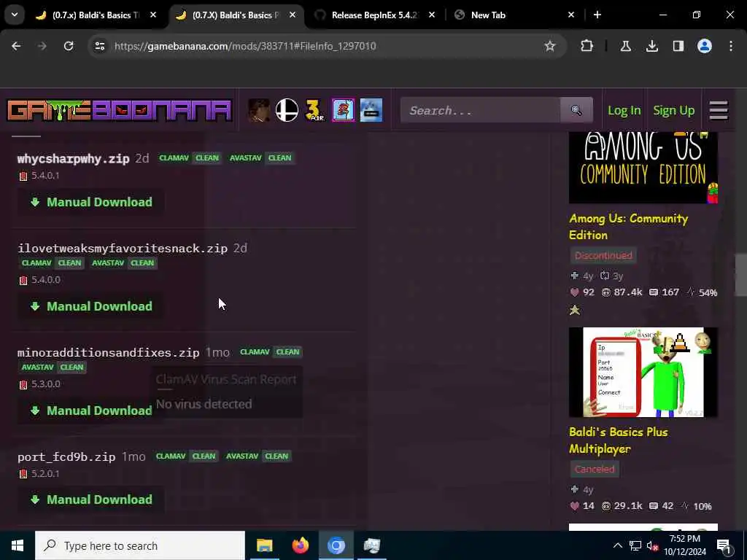The height and width of the screenshot is (560, 747).
Task: Open the Sign Up link
Action: click(673, 111)
